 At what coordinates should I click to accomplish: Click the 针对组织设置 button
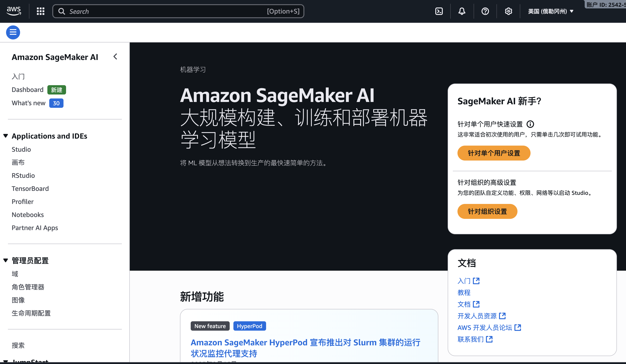[x=487, y=211]
